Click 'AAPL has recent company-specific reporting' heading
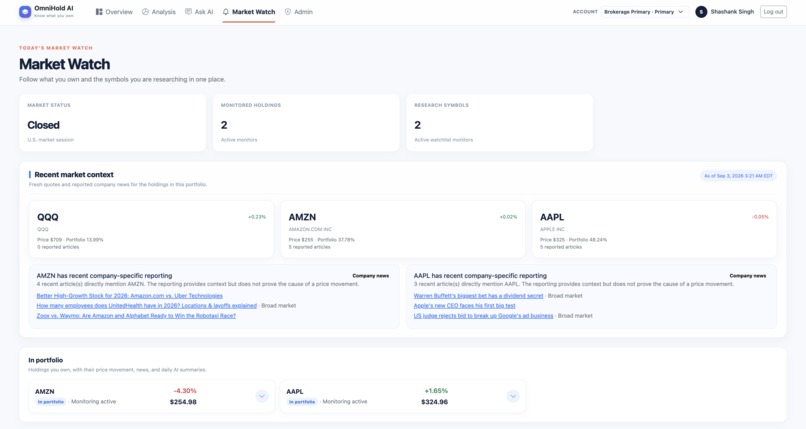Viewport: 806px width, 429px height. coord(480,276)
